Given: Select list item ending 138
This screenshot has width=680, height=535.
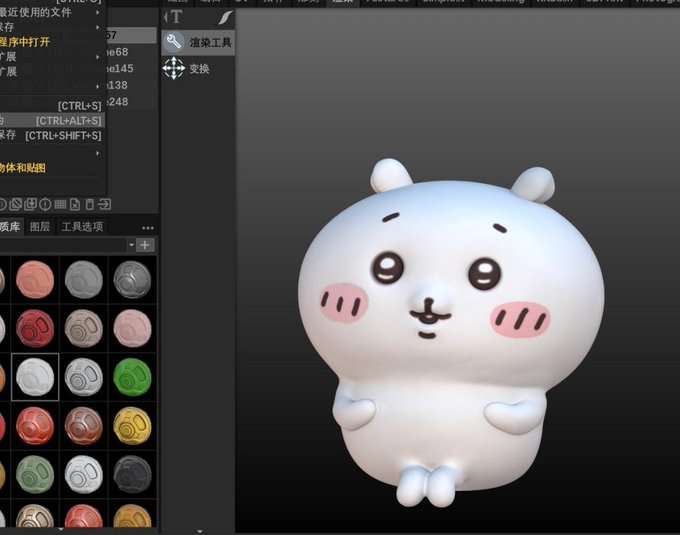Looking at the screenshot, I should (131, 85).
